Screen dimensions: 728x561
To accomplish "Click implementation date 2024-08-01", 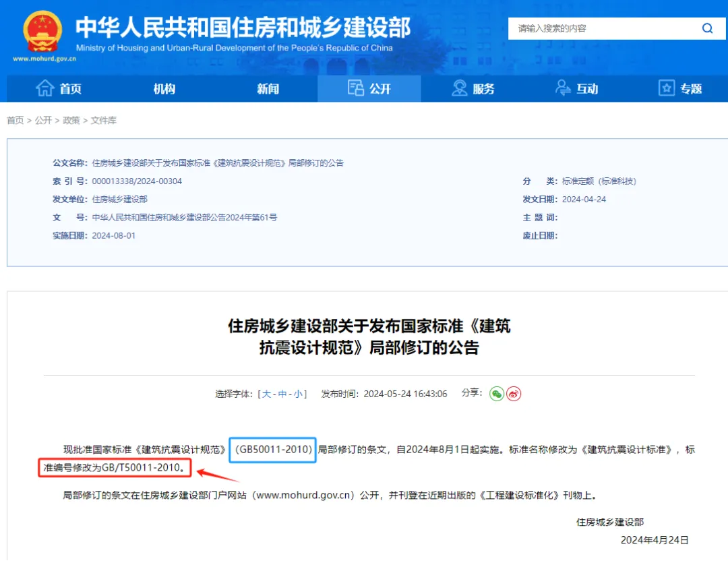I will coord(114,235).
